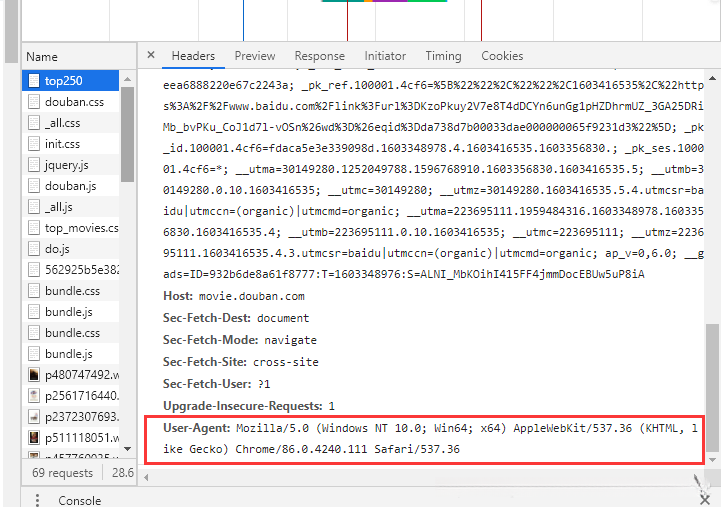Click the file icon beside top_movies.css
The image size is (721, 507).
(x=34, y=228)
